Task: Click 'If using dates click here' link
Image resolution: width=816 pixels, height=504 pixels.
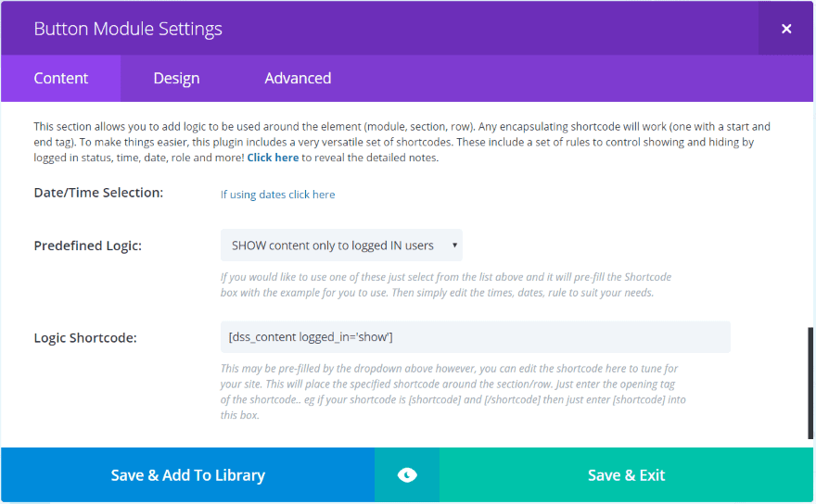Action: pyautogui.click(x=277, y=195)
